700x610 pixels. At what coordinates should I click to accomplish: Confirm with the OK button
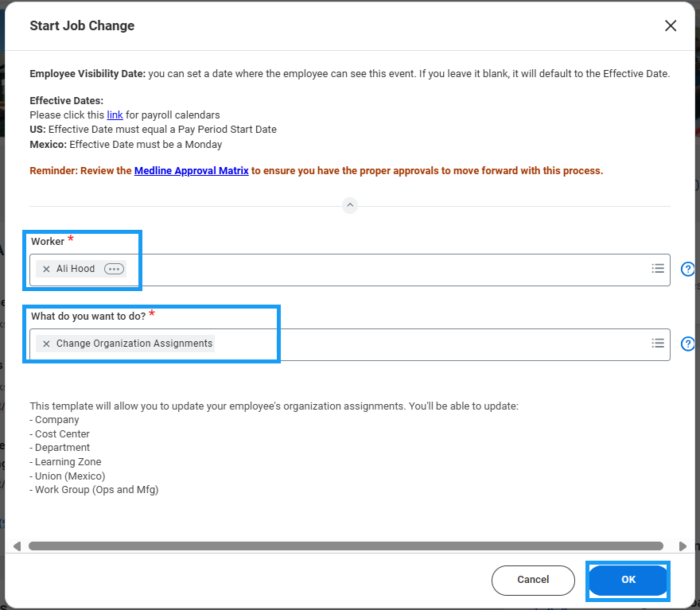[x=628, y=580]
